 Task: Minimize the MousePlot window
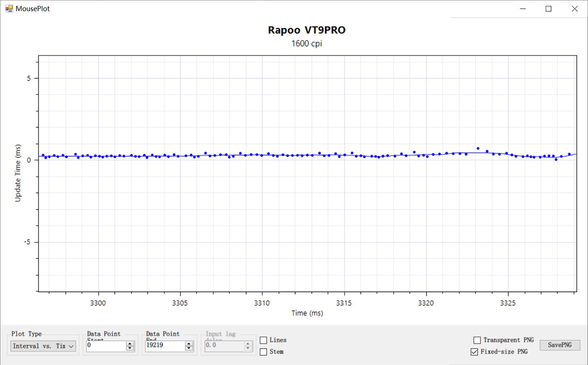point(523,9)
